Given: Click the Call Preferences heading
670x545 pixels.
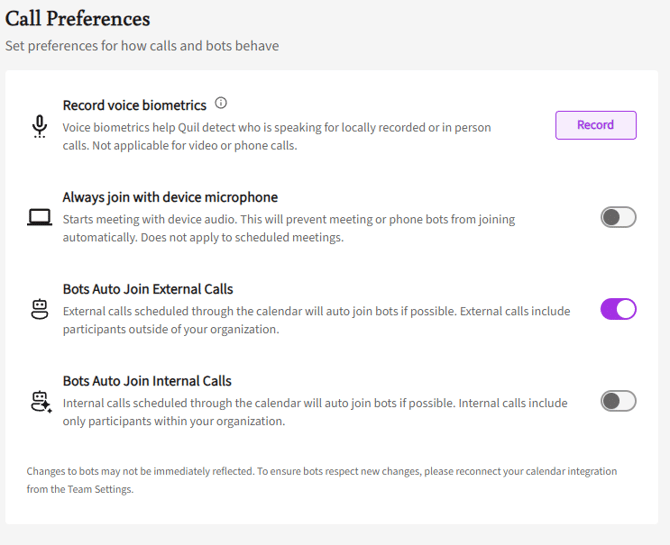Looking at the screenshot, I should pyautogui.click(x=78, y=19).
